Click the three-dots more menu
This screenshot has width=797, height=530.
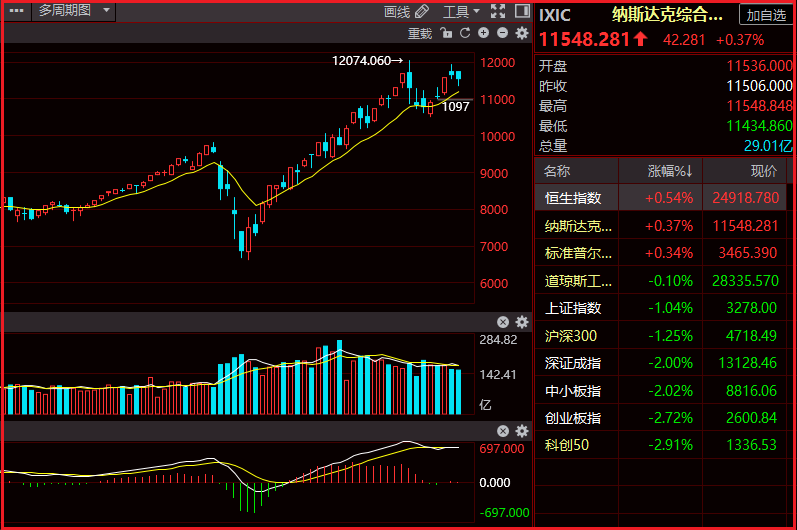[15, 11]
